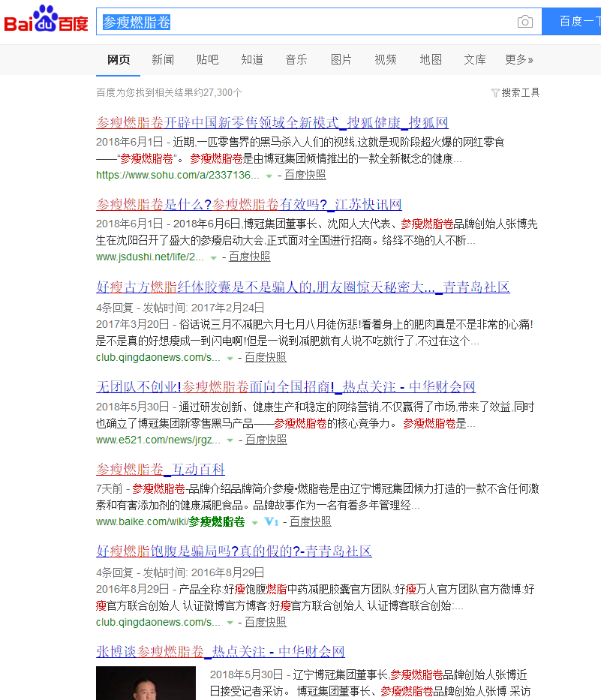Expand dropdown arrow beside second club.qingdaonews.com URL
Screen dimensions: 601x700
(230, 623)
